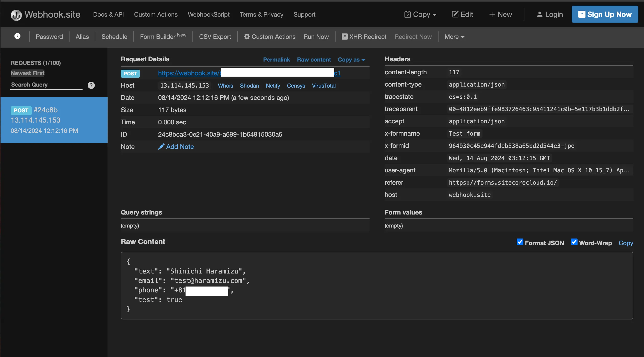Click the upload icon in Sign Up Now
The width and height of the screenshot is (644, 357).
[x=582, y=14]
